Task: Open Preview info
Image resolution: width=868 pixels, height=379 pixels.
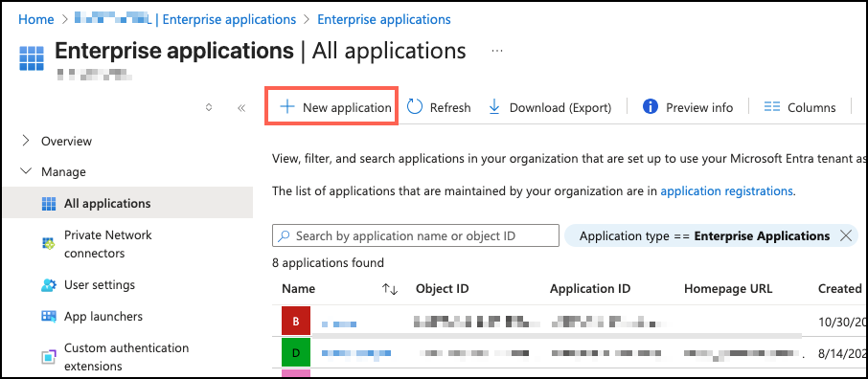Action: coord(688,107)
